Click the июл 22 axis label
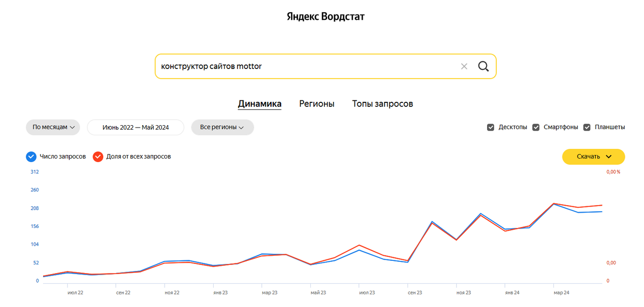The width and height of the screenshot is (644, 307). click(75, 293)
